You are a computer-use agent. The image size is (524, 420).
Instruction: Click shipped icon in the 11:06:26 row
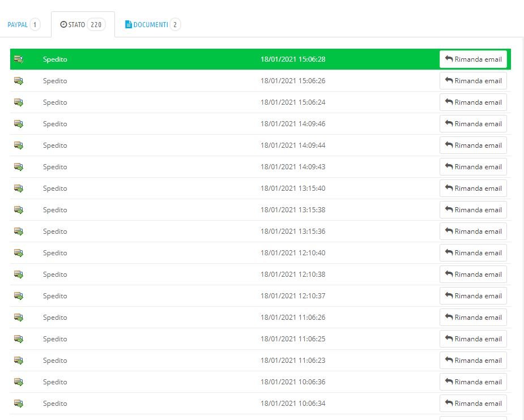(x=19, y=318)
